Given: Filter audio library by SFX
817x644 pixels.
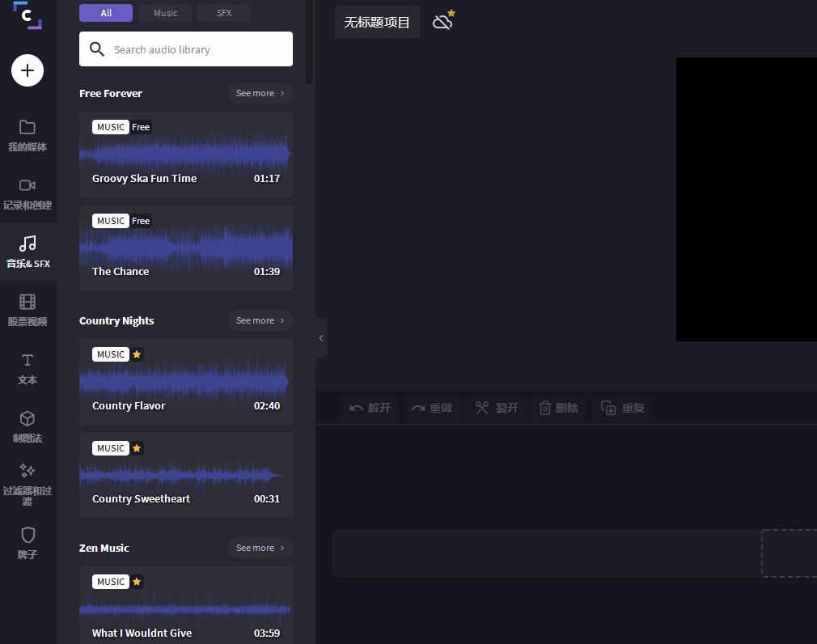Looking at the screenshot, I should coord(224,13).
